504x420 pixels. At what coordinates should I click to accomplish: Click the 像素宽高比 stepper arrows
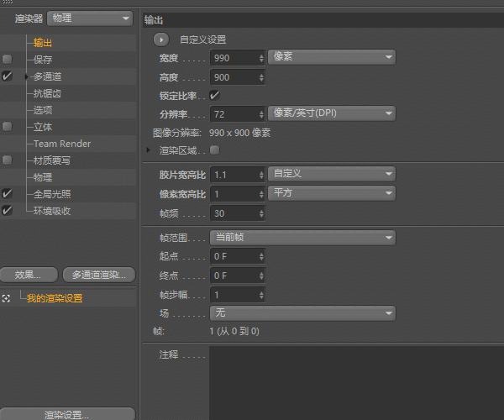[261, 194]
